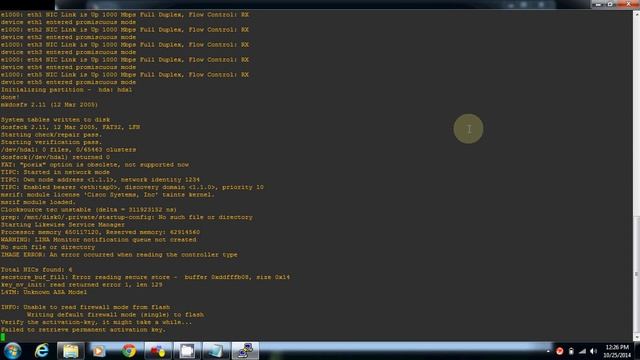This screenshot has width=640, height=360.
Task: Show hidden system tray icons arrow
Action: [x=548, y=351]
